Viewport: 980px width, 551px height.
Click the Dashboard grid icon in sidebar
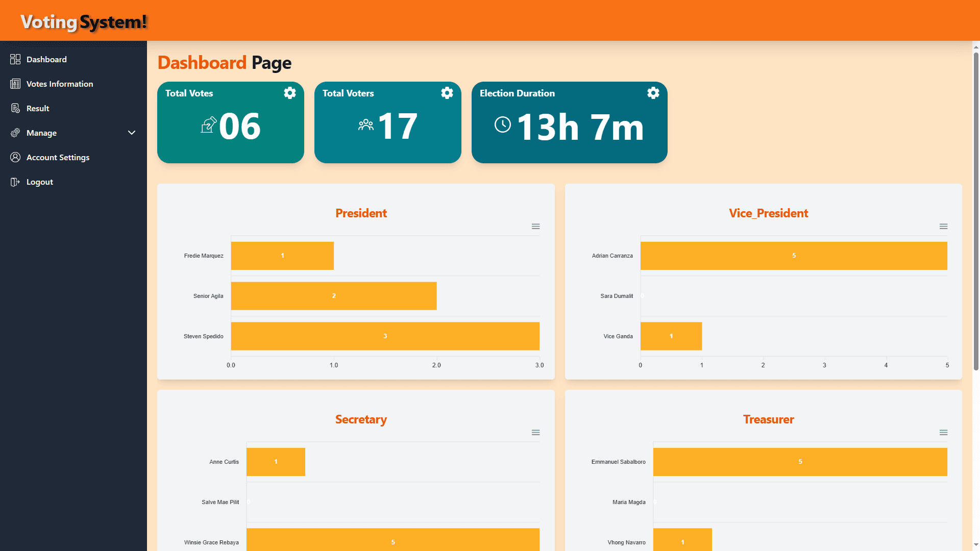tap(15, 59)
